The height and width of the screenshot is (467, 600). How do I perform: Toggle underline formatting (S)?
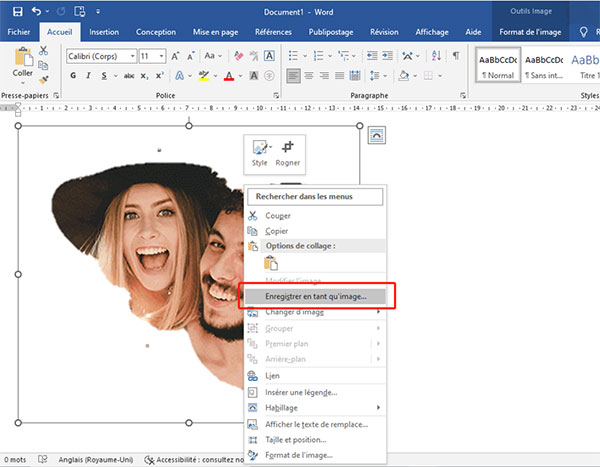click(105, 77)
